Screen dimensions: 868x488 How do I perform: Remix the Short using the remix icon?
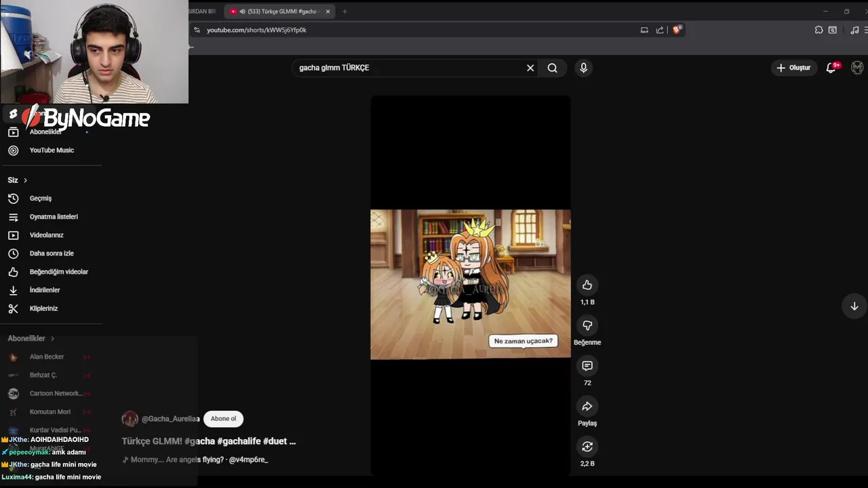click(x=587, y=447)
